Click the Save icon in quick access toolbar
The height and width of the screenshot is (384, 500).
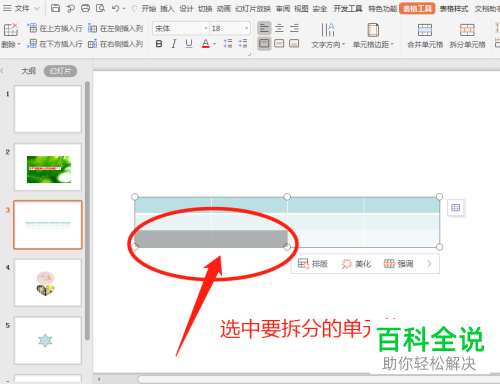pos(55,8)
